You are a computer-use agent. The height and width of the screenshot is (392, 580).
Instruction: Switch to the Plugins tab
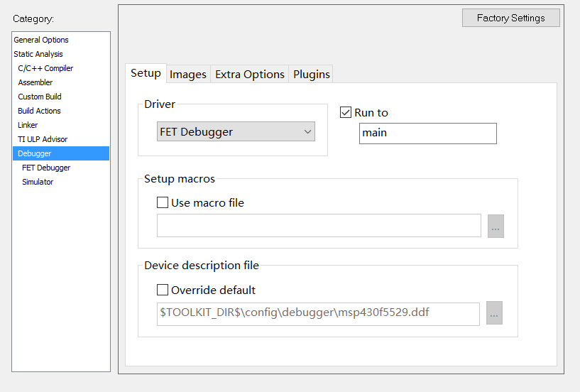(x=312, y=75)
